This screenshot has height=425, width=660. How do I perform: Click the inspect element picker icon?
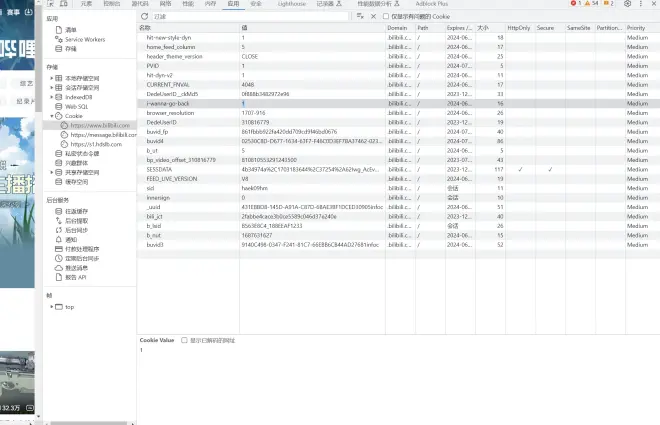(x=50, y=4)
